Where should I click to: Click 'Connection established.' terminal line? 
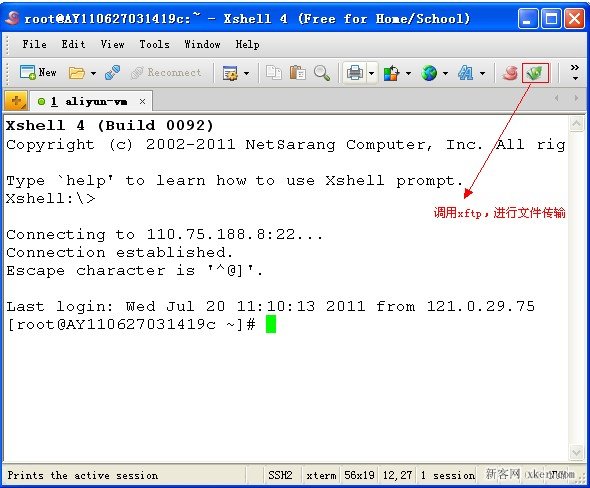coord(120,252)
